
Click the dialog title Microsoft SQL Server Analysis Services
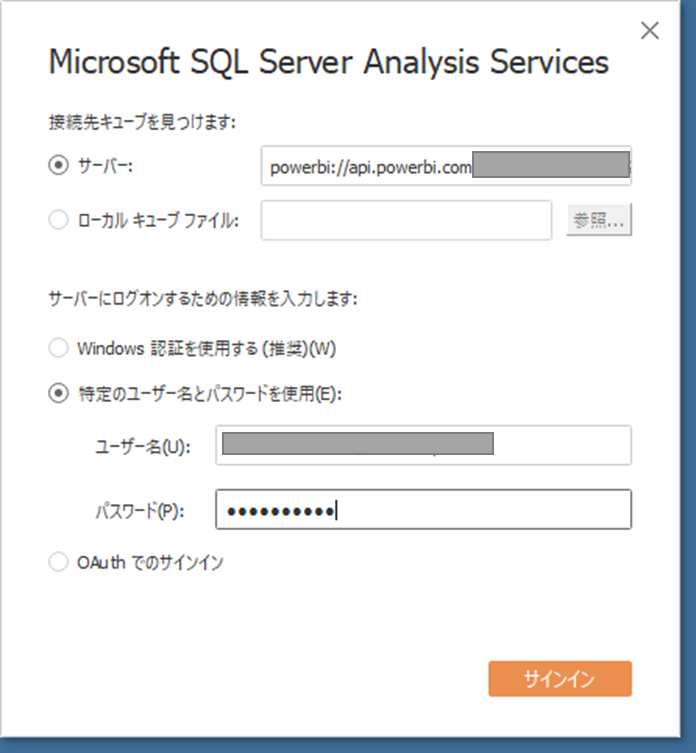(x=329, y=62)
